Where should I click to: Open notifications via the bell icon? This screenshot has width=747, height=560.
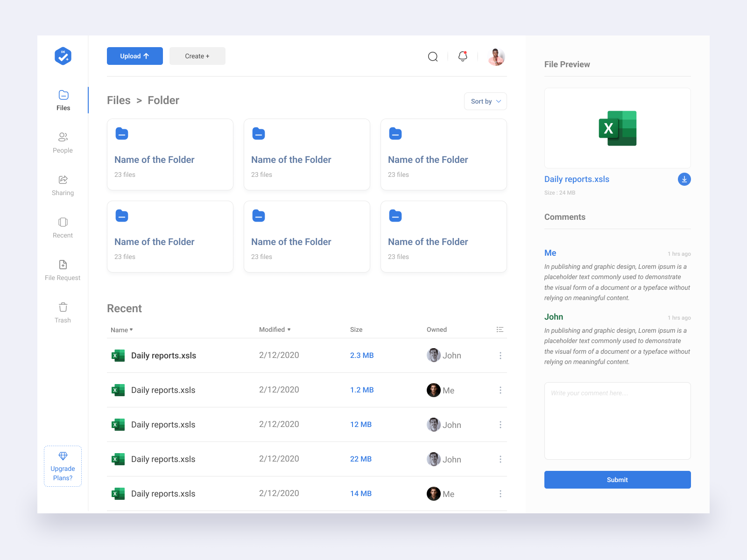[462, 56]
